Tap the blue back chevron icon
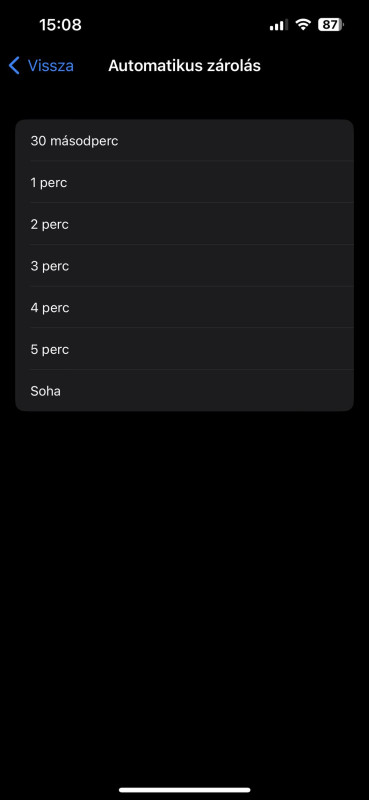Image resolution: width=369 pixels, height=800 pixels. pyautogui.click(x=14, y=66)
